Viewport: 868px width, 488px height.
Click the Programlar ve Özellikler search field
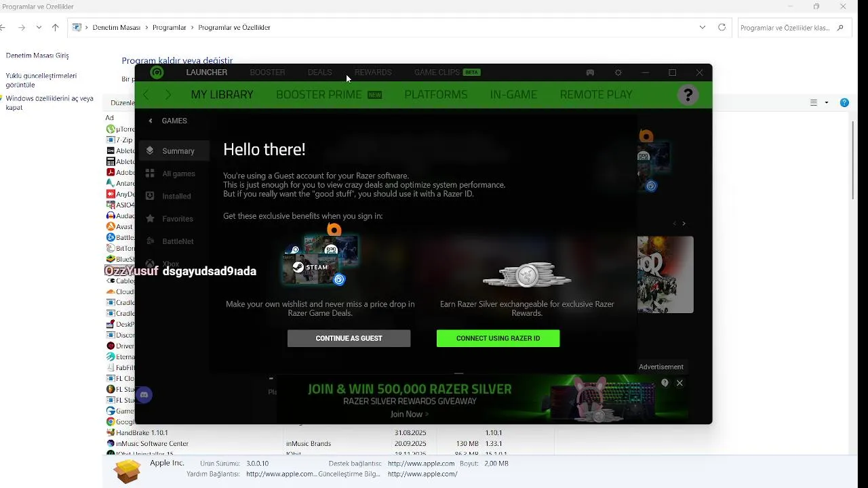click(x=794, y=28)
